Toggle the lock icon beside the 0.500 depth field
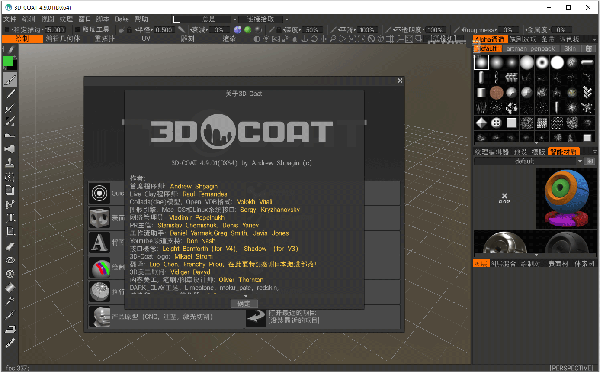 tap(129, 29)
